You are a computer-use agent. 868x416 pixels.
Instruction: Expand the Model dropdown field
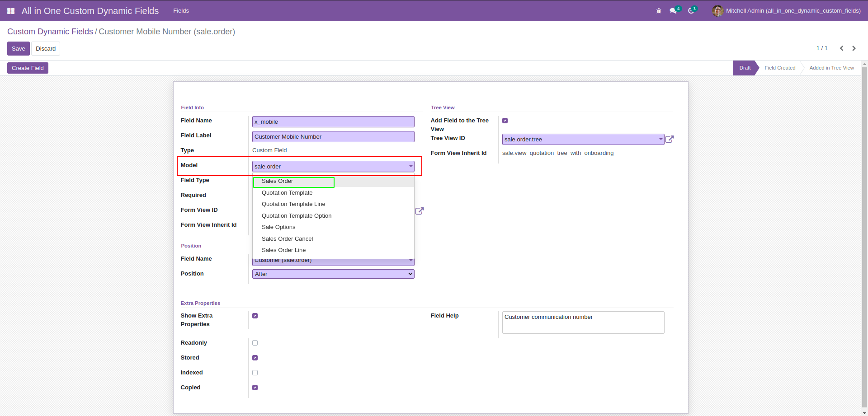333,167
